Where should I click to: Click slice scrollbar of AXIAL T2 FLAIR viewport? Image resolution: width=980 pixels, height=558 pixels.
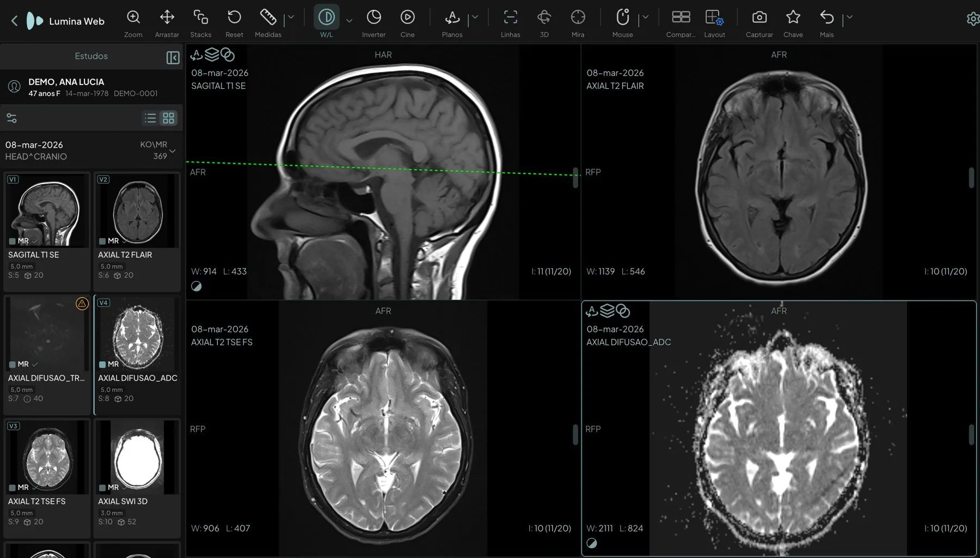[971, 178]
